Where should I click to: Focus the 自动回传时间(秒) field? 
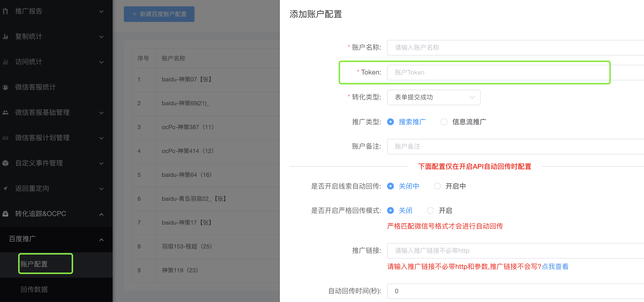[515, 291]
